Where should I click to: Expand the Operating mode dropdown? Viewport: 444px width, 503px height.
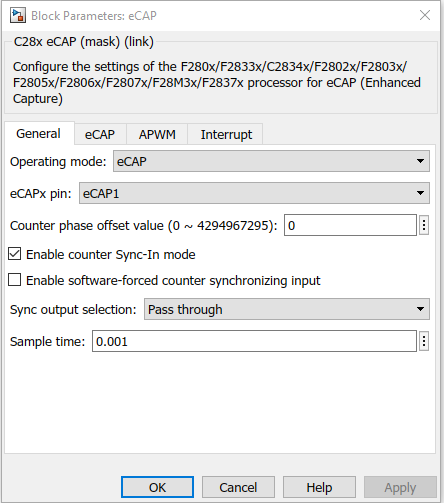click(x=271, y=161)
